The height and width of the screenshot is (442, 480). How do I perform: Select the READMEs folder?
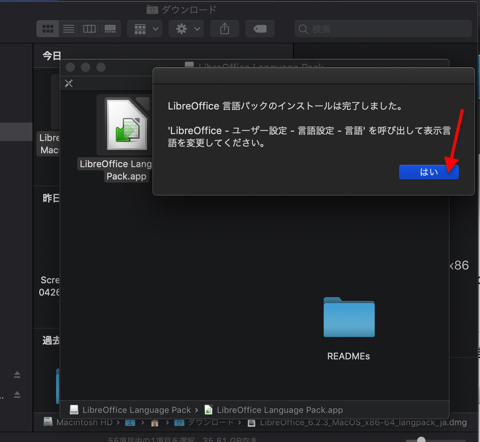pyautogui.click(x=349, y=317)
